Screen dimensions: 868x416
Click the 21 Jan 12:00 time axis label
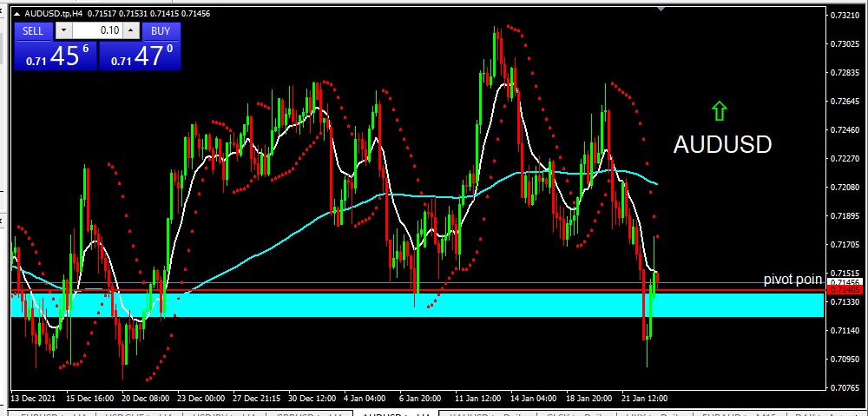pyautogui.click(x=644, y=399)
